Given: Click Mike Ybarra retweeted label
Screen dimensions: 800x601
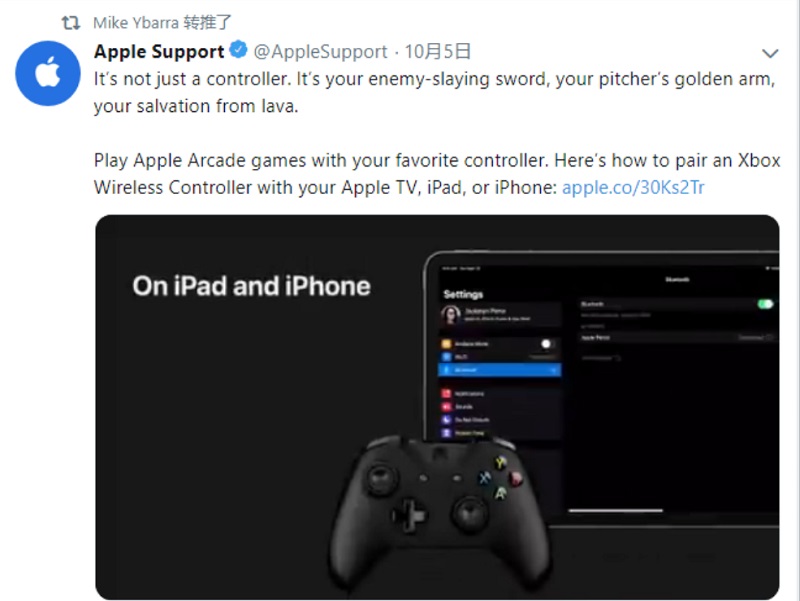Looking at the screenshot, I should (x=162, y=22).
